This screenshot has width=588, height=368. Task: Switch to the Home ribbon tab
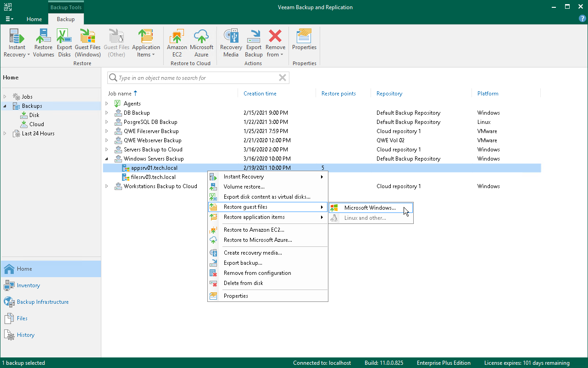click(x=34, y=19)
